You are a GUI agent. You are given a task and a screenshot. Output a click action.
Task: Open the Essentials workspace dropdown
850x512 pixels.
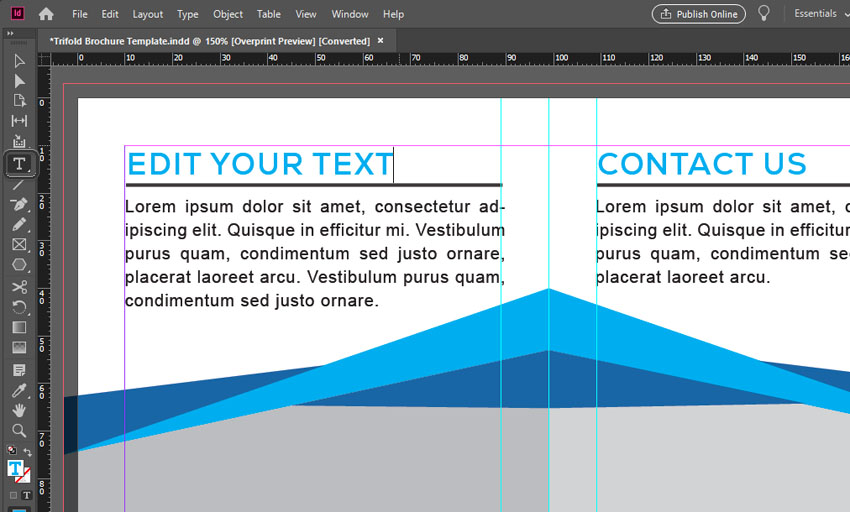[821, 14]
